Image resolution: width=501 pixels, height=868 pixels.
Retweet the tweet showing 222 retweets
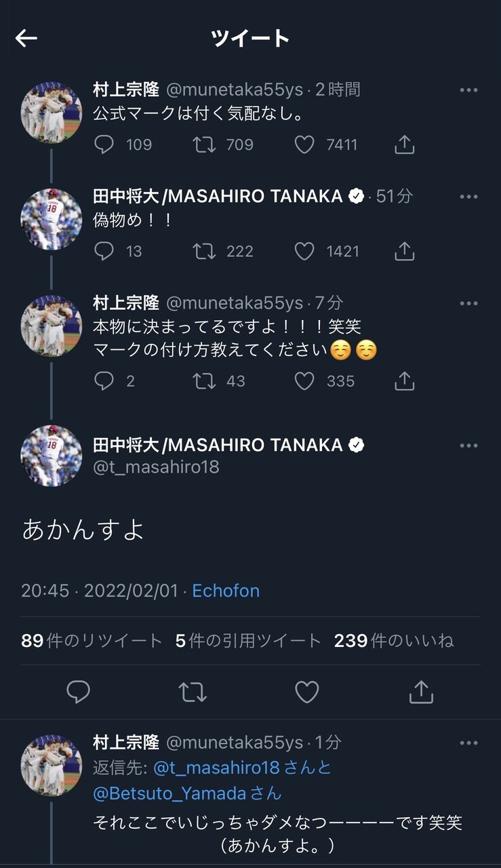[204, 252]
